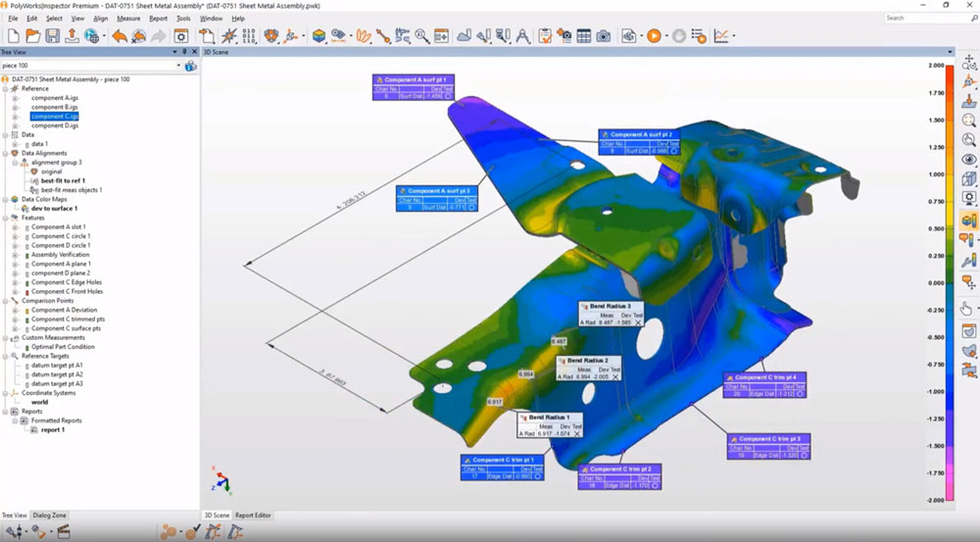Open the Measure menu
980x542 pixels.
128,19
